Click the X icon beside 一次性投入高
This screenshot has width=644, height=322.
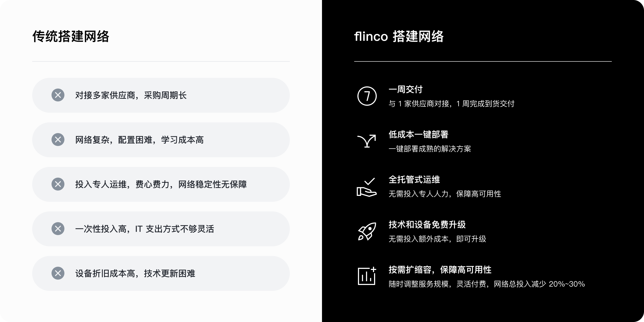(58, 229)
